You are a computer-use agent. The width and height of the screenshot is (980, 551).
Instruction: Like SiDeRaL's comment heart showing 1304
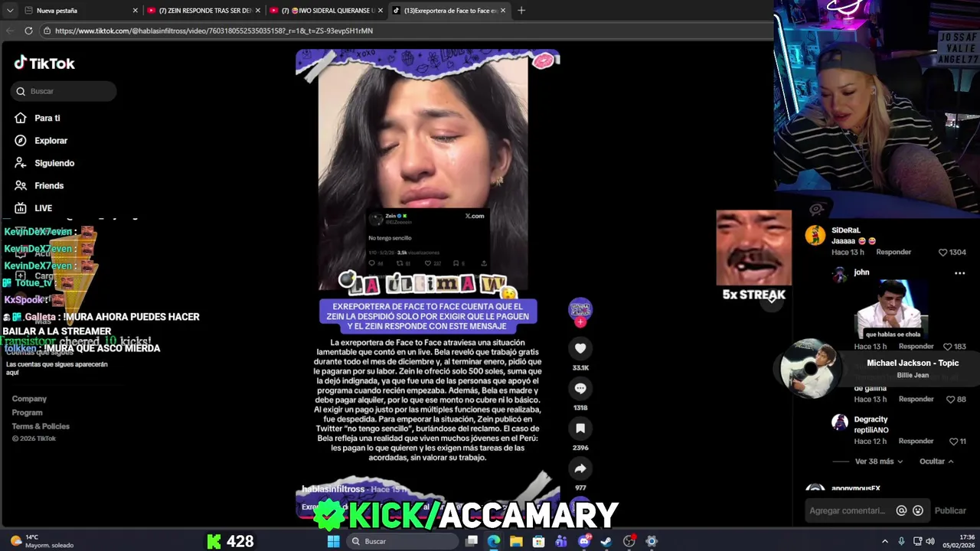[943, 253]
